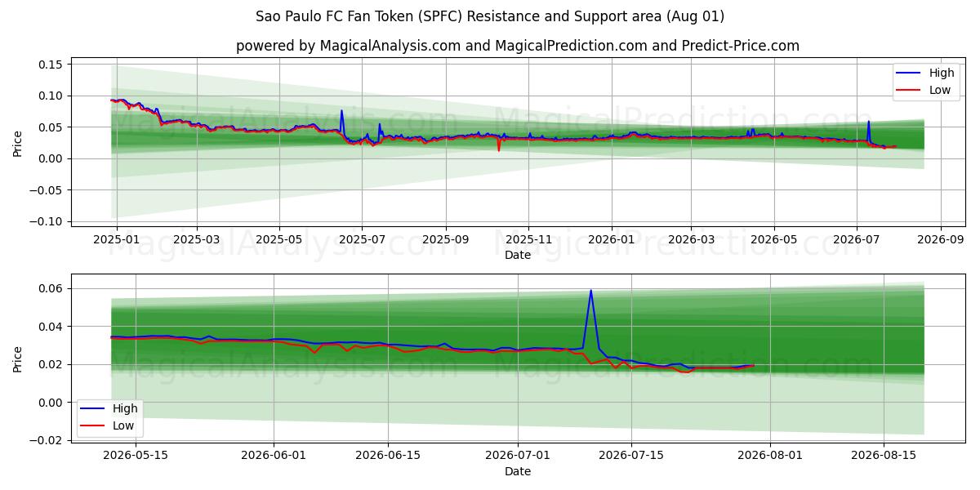Select the 2025-09 tick label
This screenshot has width=980, height=490.
coord(446,239)
